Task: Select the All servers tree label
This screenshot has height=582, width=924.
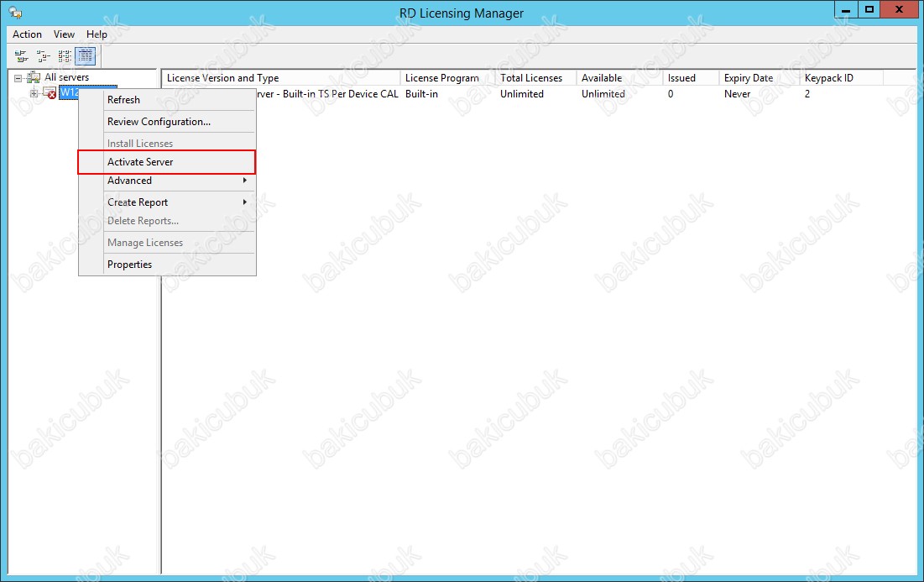Action: pyautogui.click(x=66, y=77)
